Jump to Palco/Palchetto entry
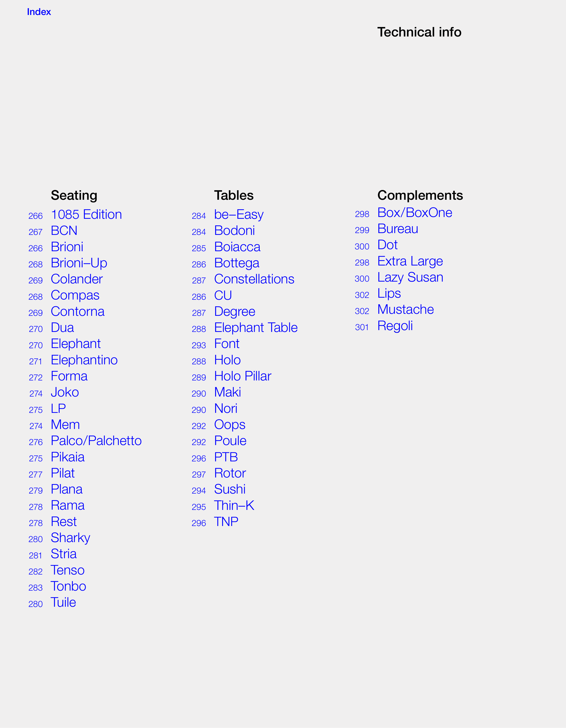Viewport: 566px width, 728px height. 96,441
